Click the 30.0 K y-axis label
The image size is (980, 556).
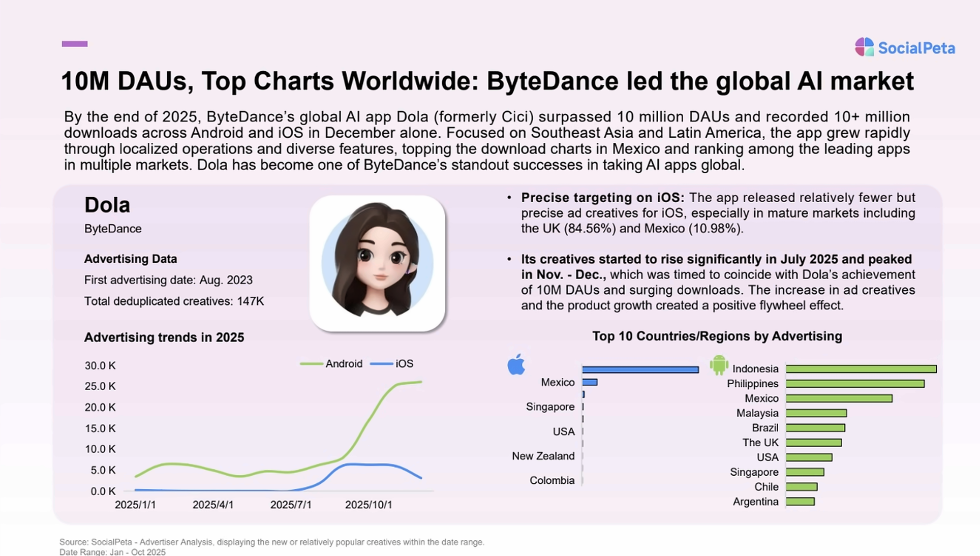click(100, 365)
